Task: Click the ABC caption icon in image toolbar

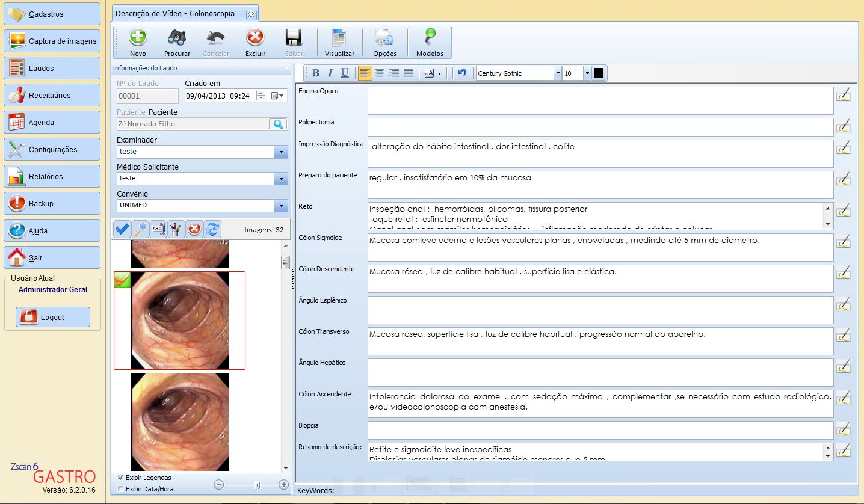Action: (158, 229)
